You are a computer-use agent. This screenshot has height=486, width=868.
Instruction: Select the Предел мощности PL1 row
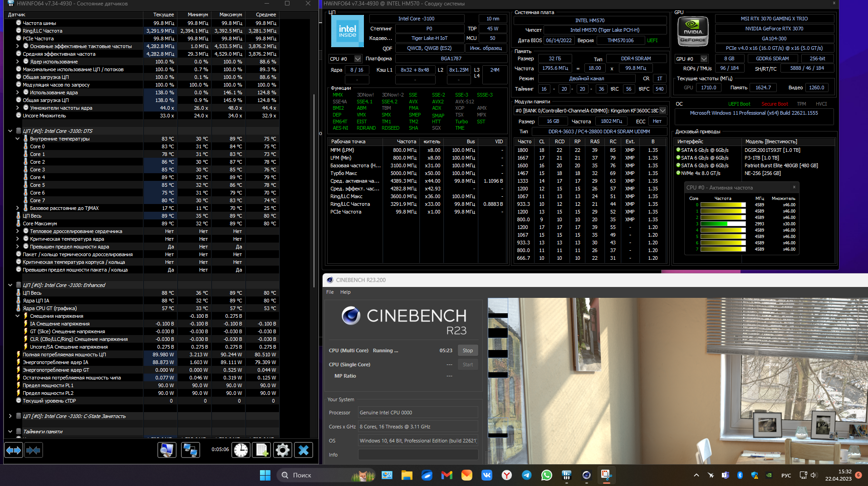142,385
